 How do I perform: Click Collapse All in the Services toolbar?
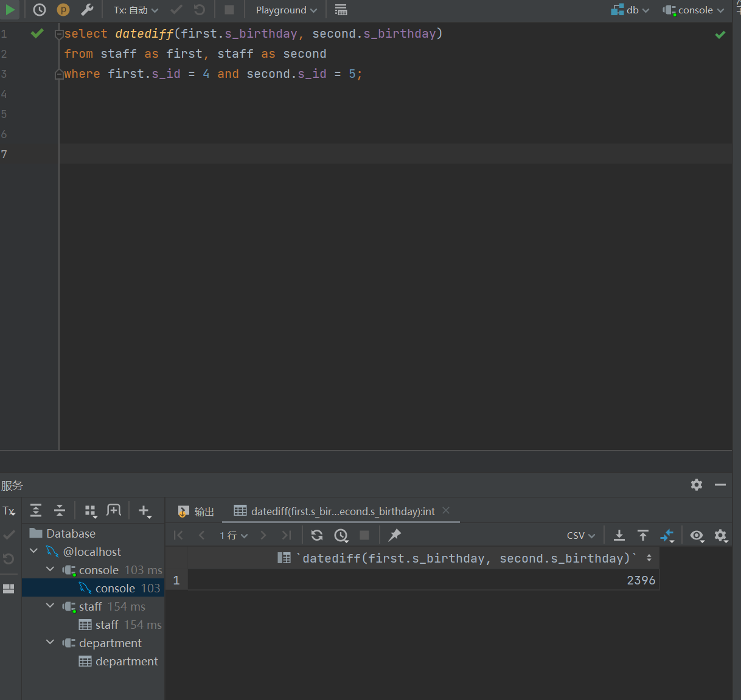pos(60,511)
